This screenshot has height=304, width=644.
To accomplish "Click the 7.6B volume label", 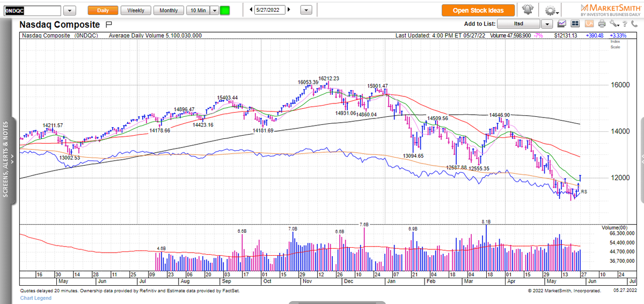I will 364,225.
